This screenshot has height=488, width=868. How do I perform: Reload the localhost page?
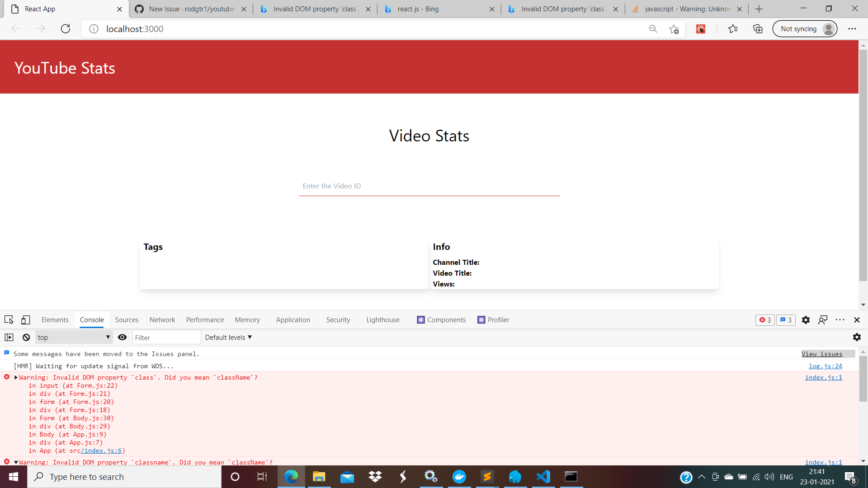tap(66, 29)
